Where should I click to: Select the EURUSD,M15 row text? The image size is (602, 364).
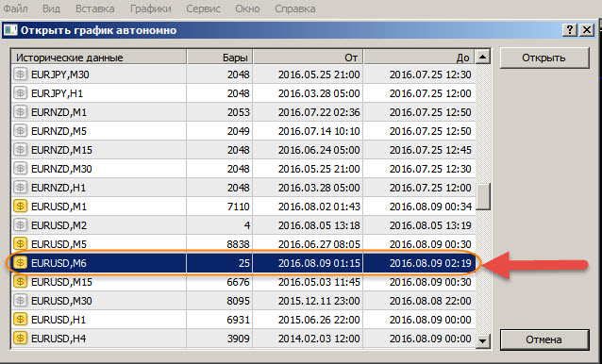61,282
